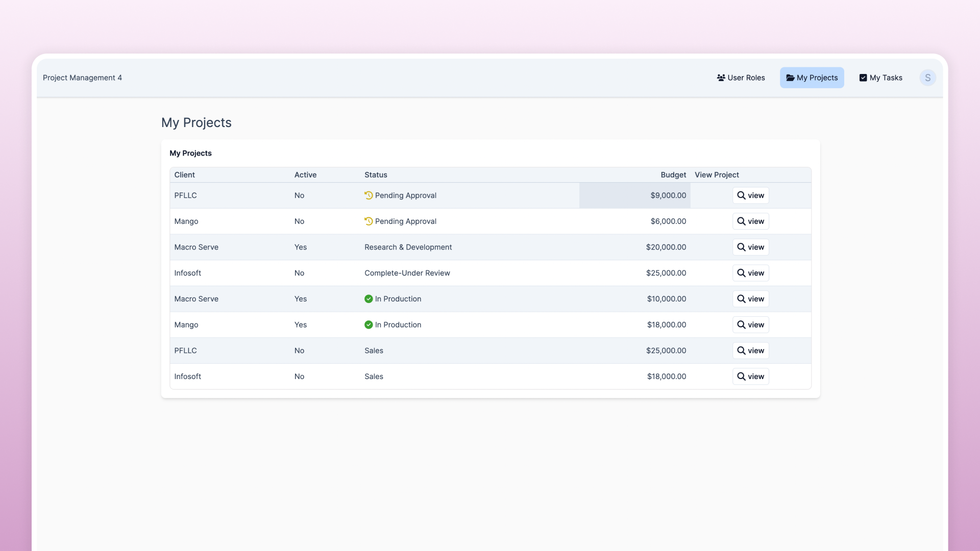
Task: Open the user avatar S menu
Action: [927, 78]
